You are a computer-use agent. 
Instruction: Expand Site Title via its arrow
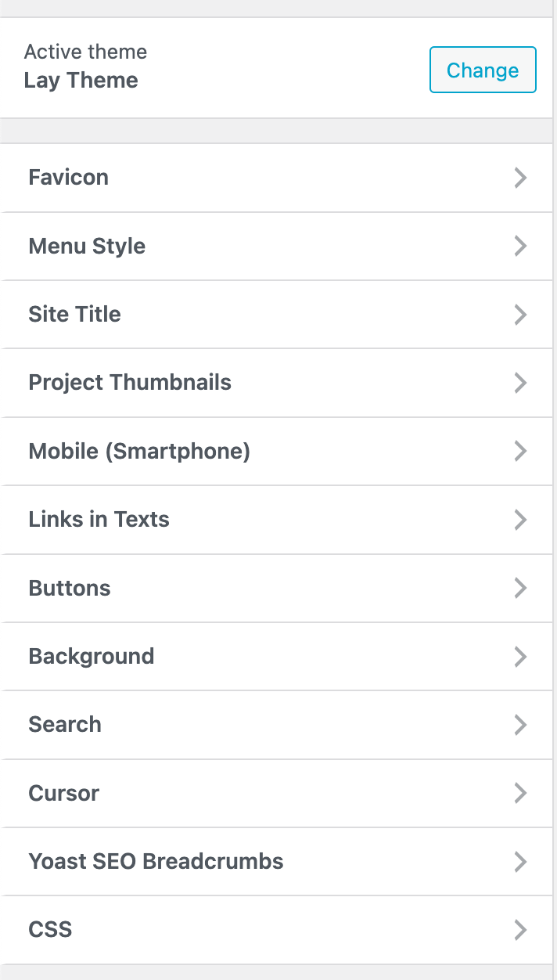[520, 315]
